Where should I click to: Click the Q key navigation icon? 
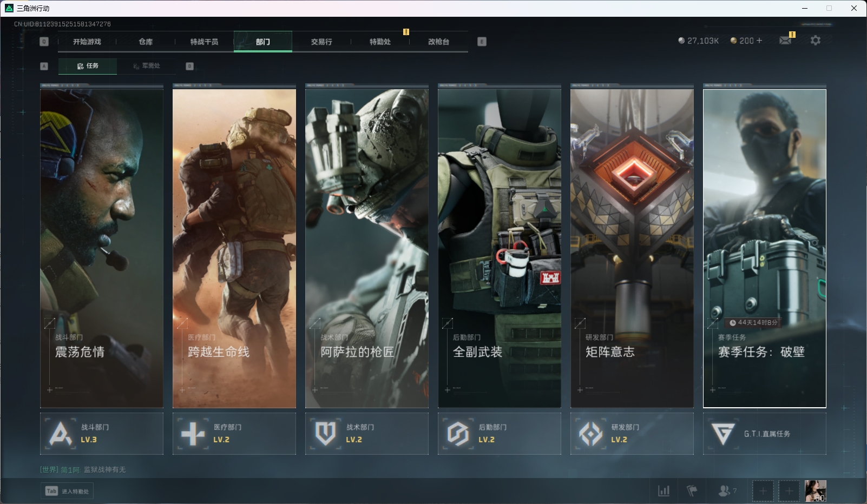point(44,42)
